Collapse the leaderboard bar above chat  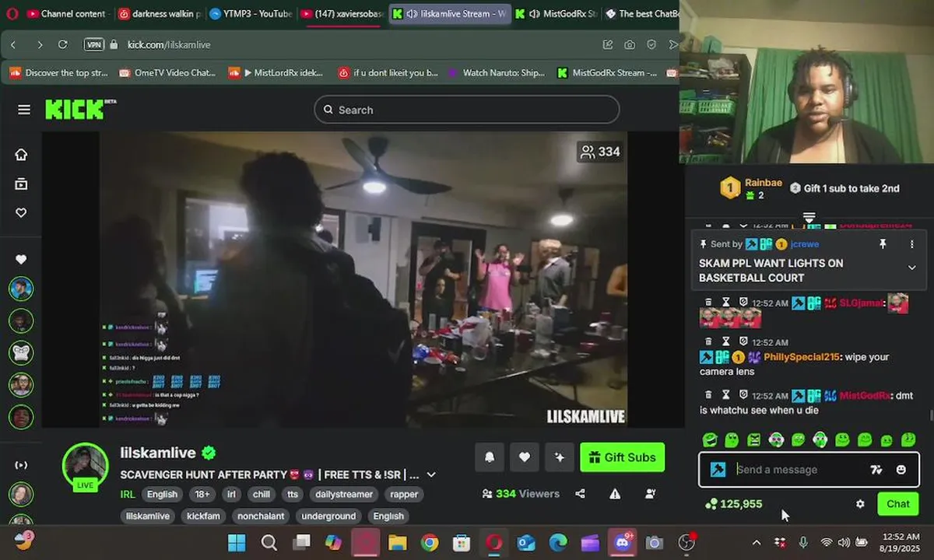pos(809,217)
